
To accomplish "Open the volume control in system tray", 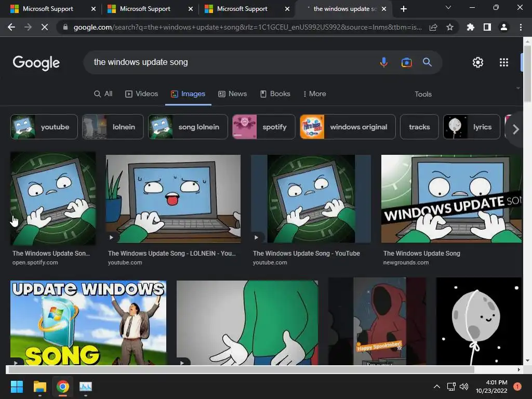I will [464, 387].
